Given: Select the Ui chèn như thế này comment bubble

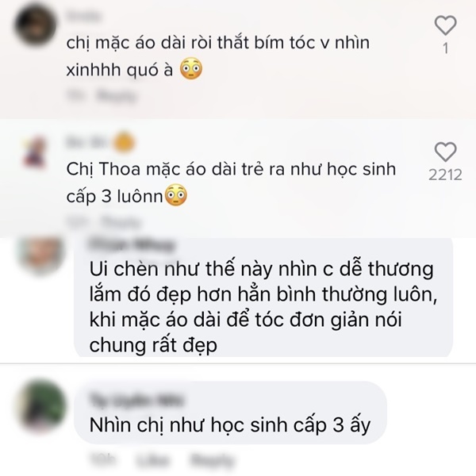Looking at the screenshot, I should (x=263, y=297).
